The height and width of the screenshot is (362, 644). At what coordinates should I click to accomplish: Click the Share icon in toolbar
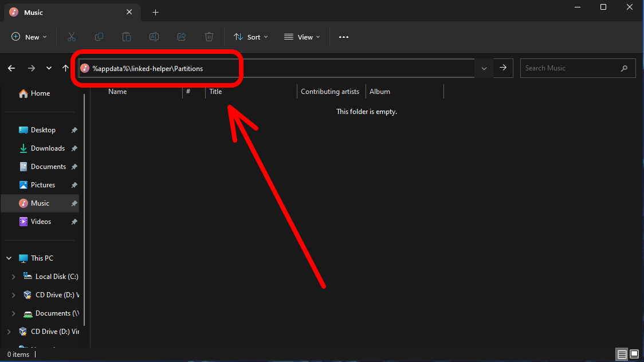coord(182,37)
